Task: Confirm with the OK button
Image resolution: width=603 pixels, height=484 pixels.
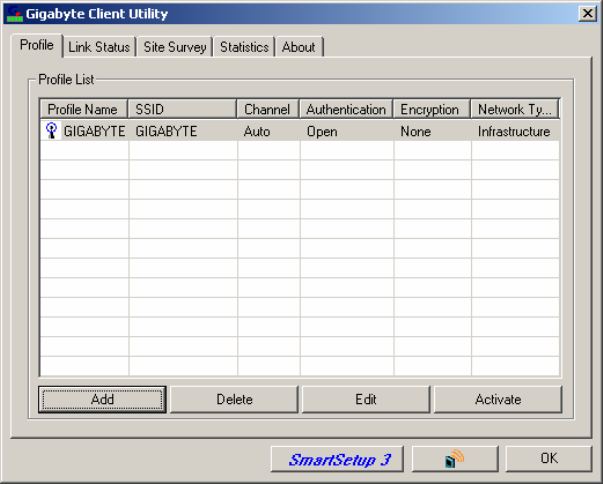Action: (549, 458)
